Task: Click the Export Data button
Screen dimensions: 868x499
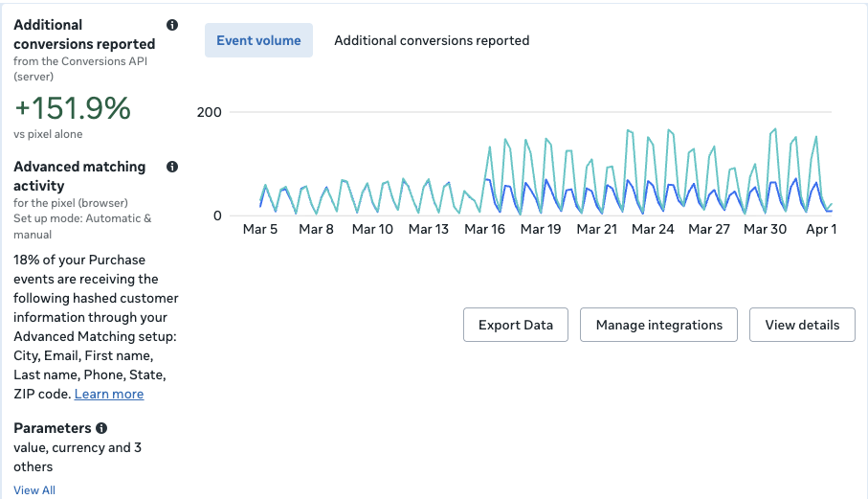Action: [x=516, y=325]
